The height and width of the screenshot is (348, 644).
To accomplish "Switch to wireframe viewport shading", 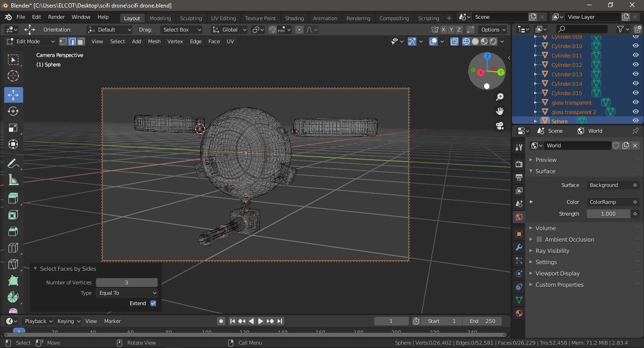I will pyautogui.click(x=466, y=41).
